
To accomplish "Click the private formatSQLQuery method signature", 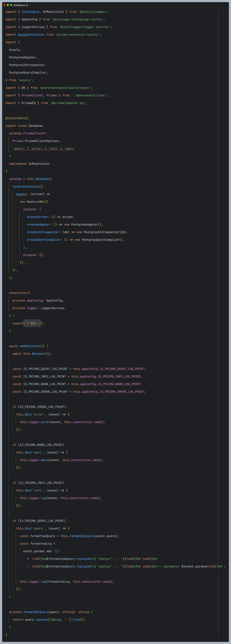I will [x=51, y=612].
